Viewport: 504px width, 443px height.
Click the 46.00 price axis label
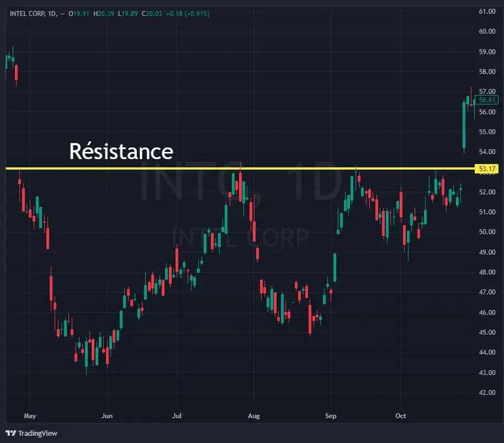(x=487, y=313)
